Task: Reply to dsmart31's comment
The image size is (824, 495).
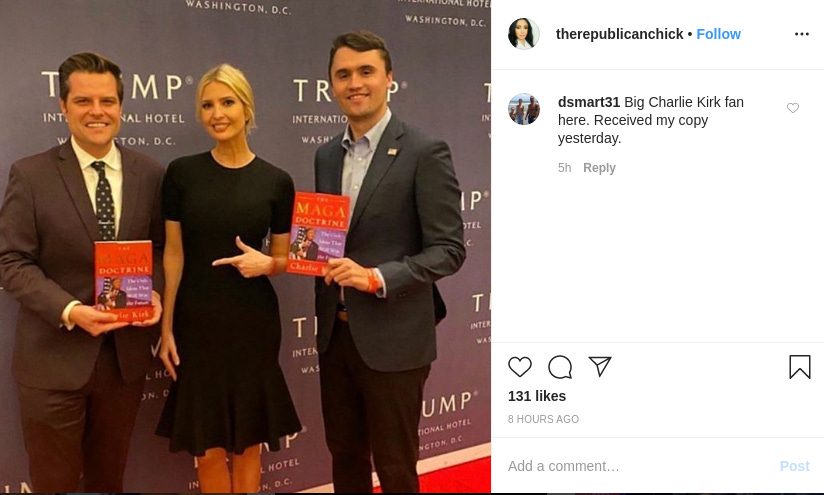Action: point(599,168)
